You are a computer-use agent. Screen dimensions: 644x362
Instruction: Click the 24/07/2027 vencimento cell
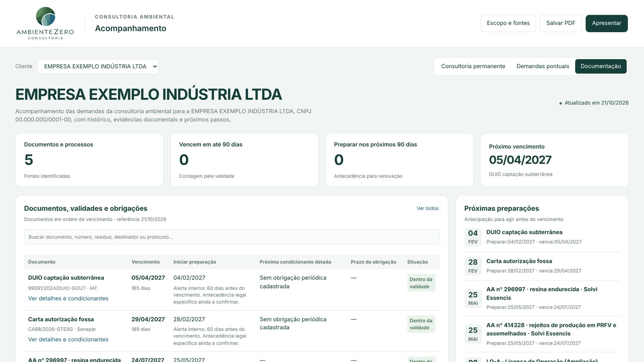(x=148, y=360)
